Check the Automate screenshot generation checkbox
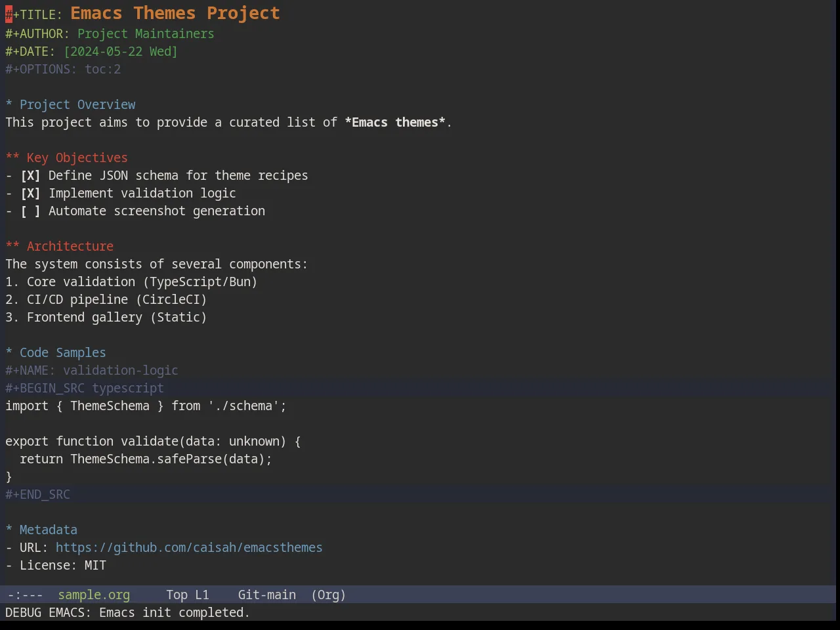Viewport: 840px width, 630px height. click(x=30, y=211)
